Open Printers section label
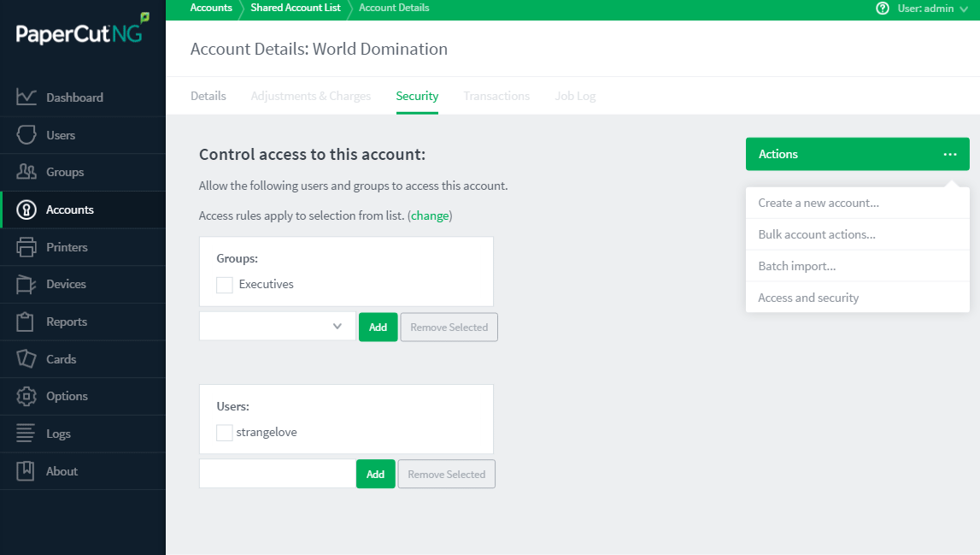The width and height of the screenshot is (980, 555). (67, 247)
